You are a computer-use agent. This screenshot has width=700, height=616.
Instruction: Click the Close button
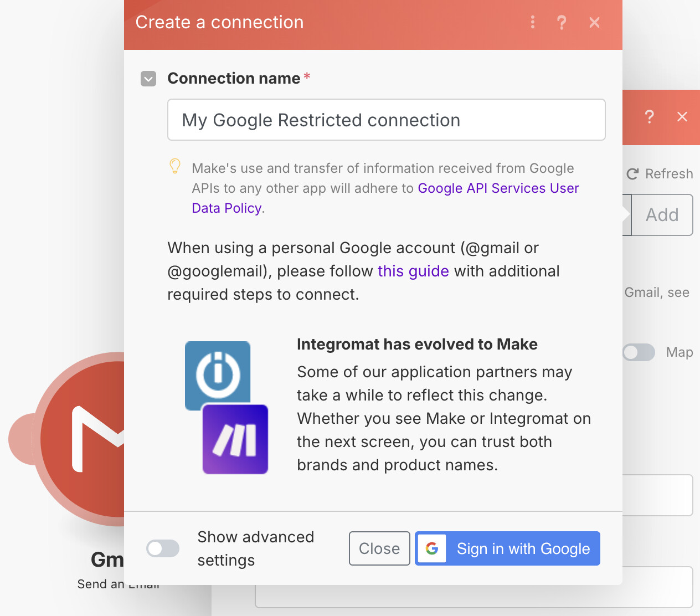coord(379,548)
